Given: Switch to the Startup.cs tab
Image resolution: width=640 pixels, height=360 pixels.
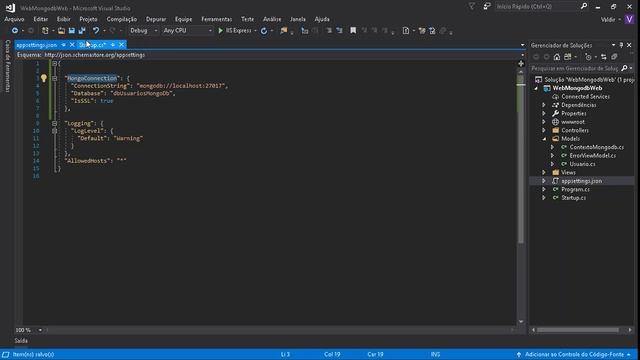Looking at the screenshot, I should tap(92, 45).
